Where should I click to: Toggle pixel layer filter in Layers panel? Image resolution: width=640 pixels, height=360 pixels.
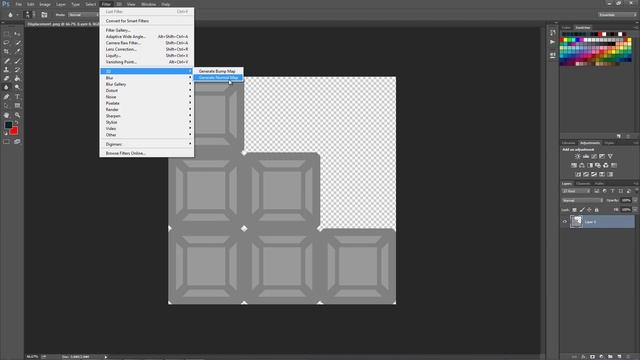597,191
